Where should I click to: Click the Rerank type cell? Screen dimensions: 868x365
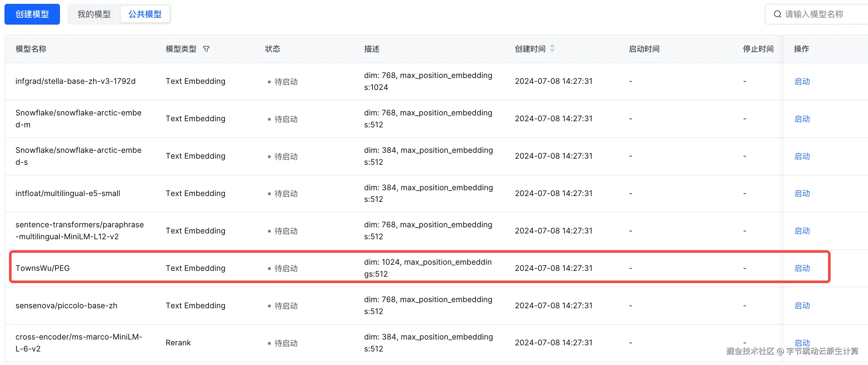[178, 343]
